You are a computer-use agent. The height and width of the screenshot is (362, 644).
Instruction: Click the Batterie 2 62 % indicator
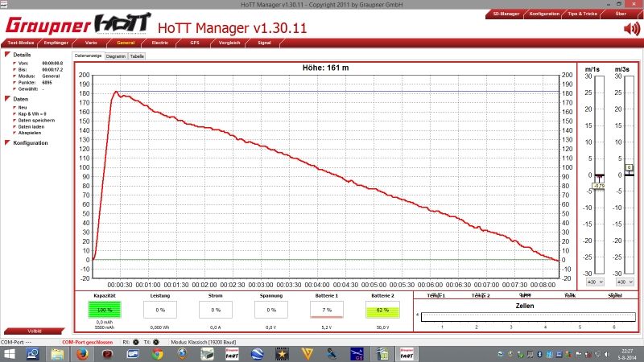click(x=382, y=310)
